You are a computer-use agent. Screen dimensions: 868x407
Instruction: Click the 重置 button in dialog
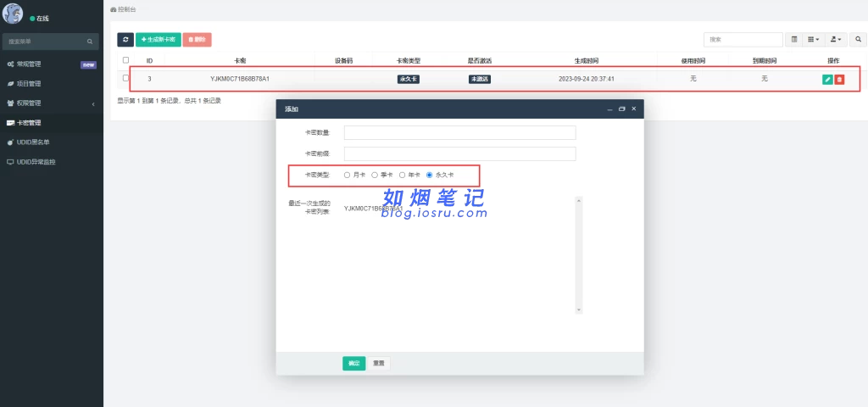click(x=379, y=363)
